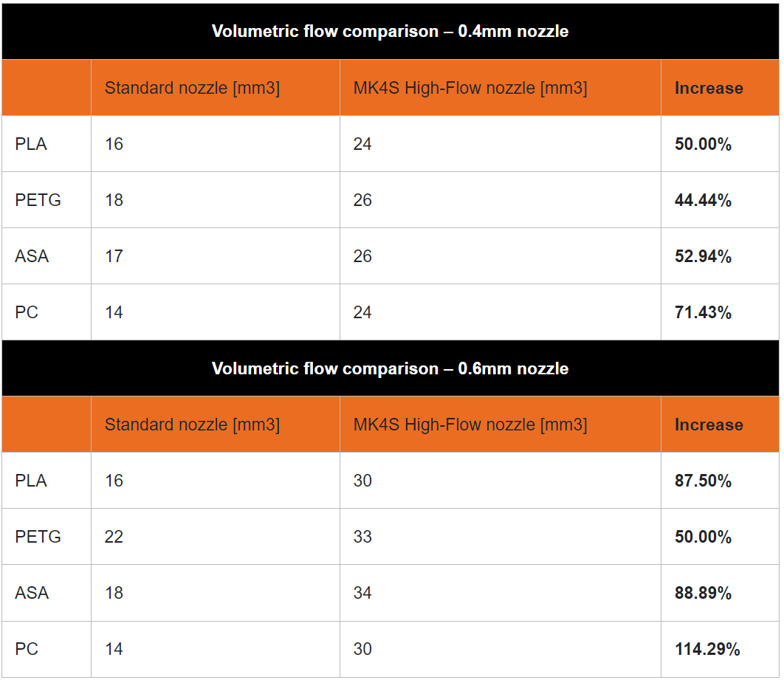Click the ASA row label in the 0.6mm table
The height and width of the screenshot is (680, 784).
(x=32, y=593)
